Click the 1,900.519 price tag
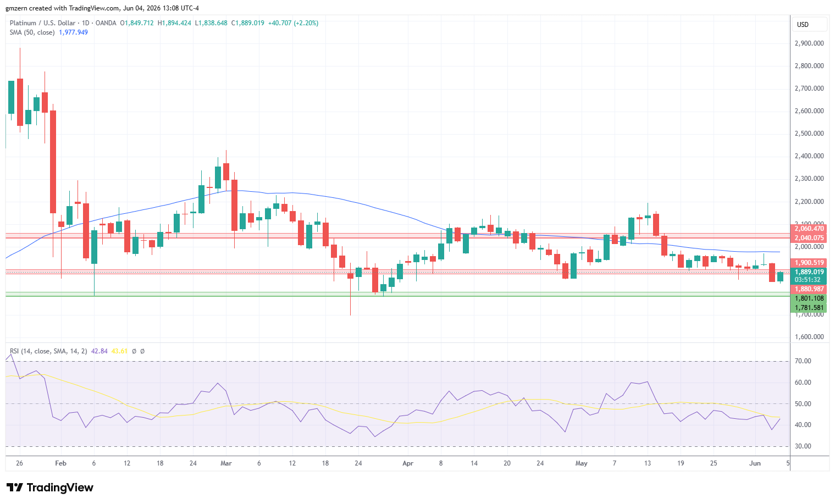835x504 pixels. [809, 263]
